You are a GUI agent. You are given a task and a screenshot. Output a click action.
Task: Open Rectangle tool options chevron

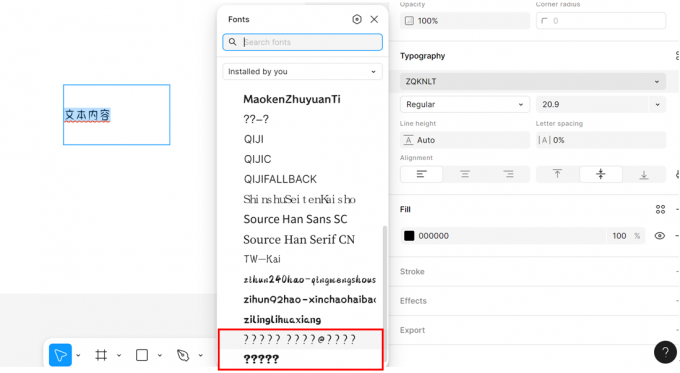tap(160, 355)
